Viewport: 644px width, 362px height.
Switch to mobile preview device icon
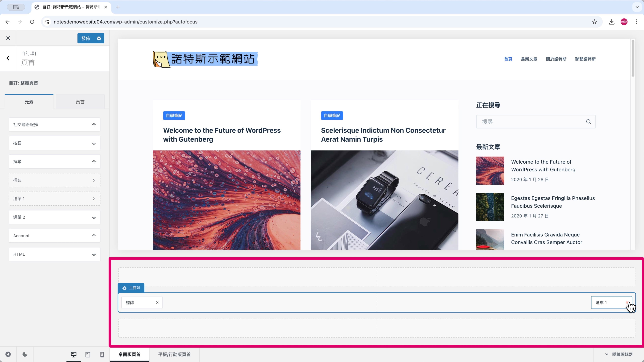(x=102, y=354)
